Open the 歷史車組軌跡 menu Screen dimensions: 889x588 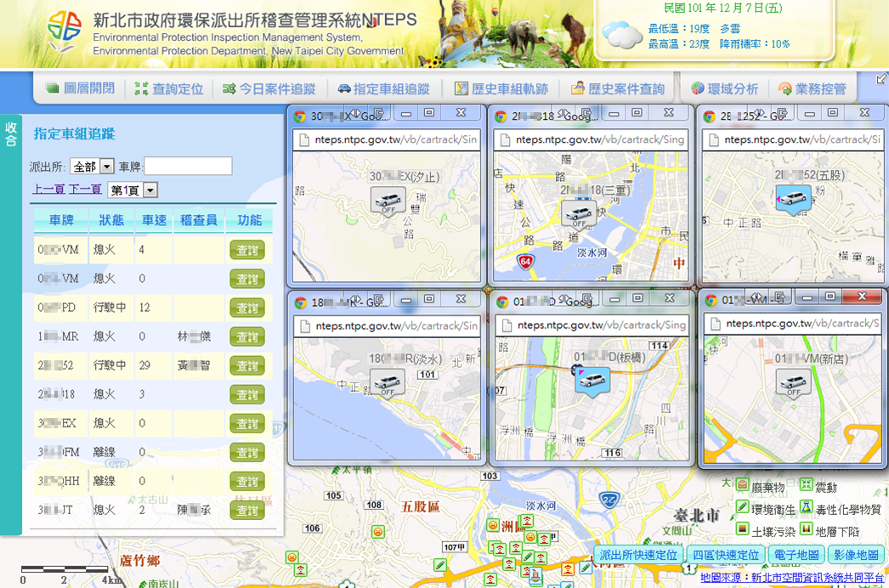501,89
